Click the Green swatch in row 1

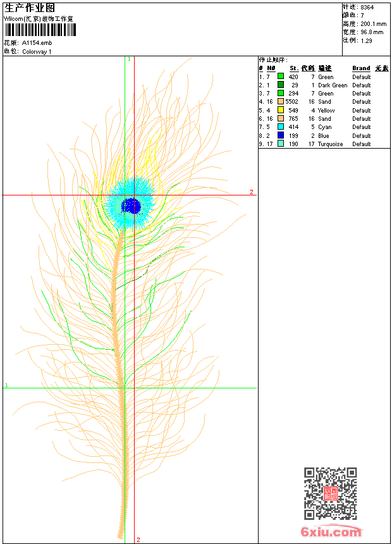[281, 77]
